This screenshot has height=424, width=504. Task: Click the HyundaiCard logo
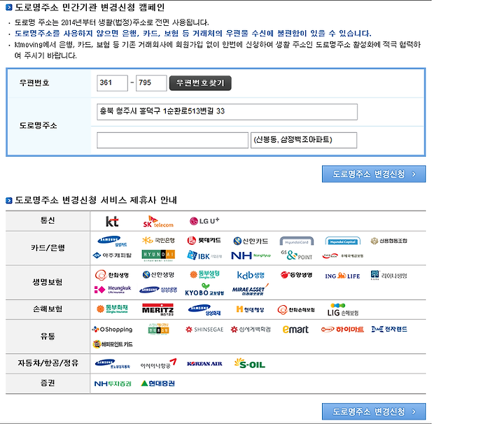coord(297,241)
